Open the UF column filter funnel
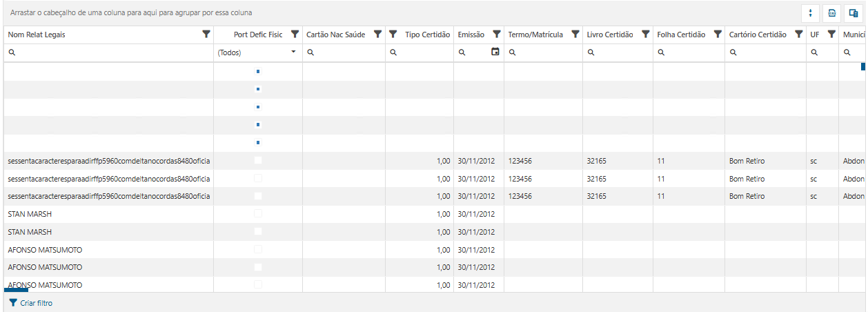Image resolution: width=868 pixels, height=312 pixels. pos(831,34)
